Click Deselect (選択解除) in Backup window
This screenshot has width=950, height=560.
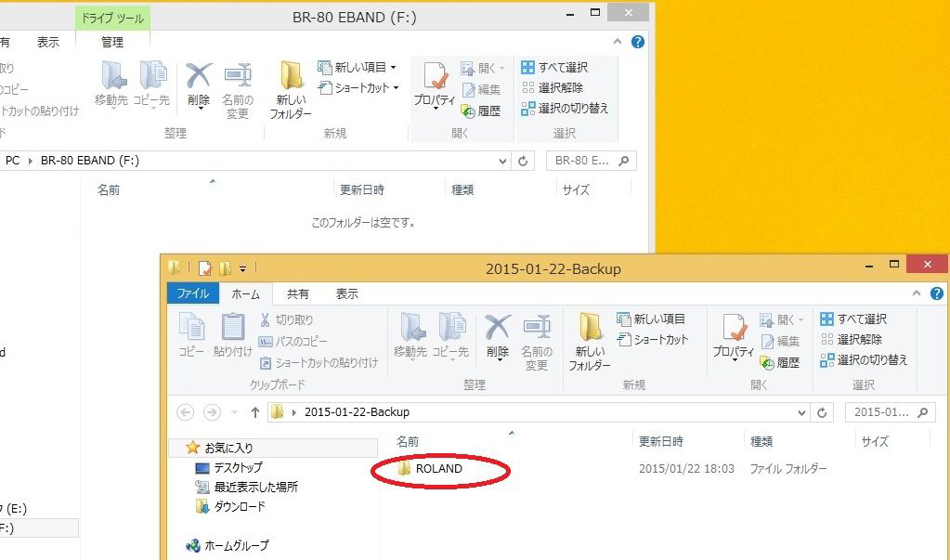point(851,339)
